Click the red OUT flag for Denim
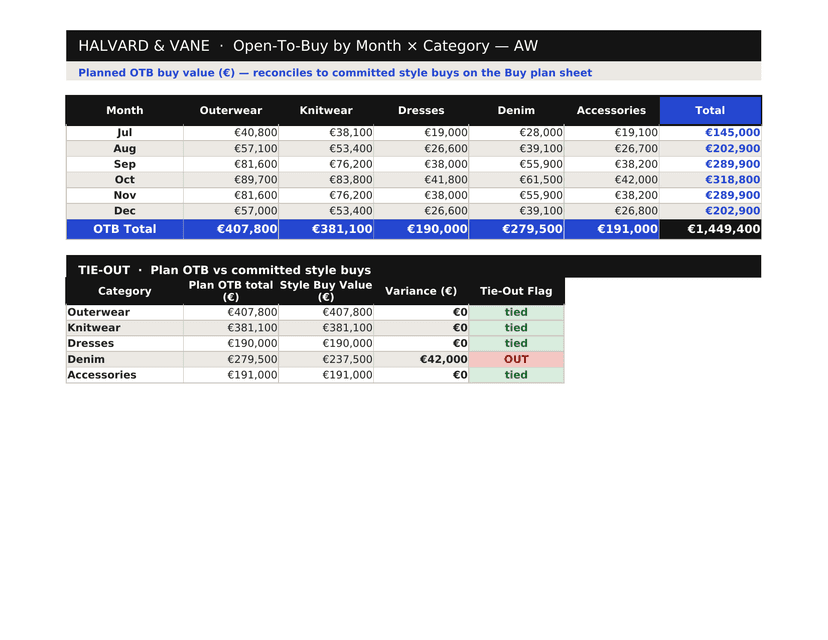The height and width of the screenshot is (640, 828). pyautogui.click(x=516, y=359)
